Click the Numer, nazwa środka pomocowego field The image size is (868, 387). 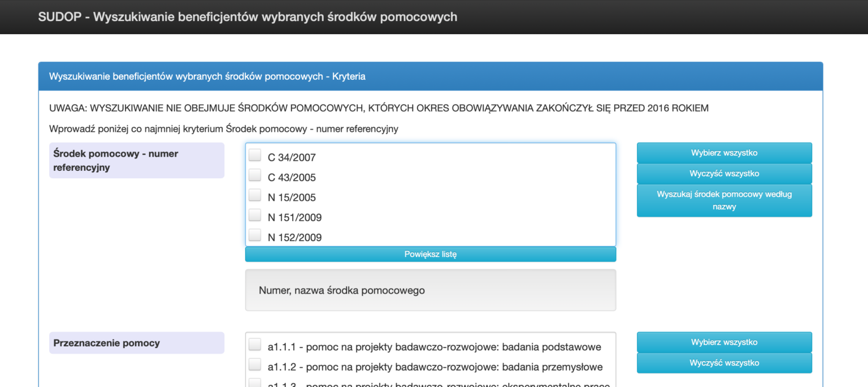tap(430, 290)
